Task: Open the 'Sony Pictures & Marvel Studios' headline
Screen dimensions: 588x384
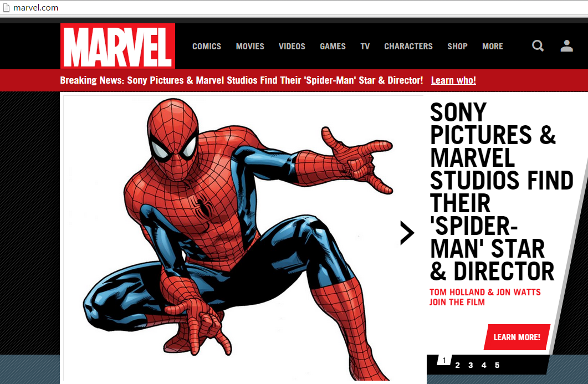Action: [x=502, y=192]
